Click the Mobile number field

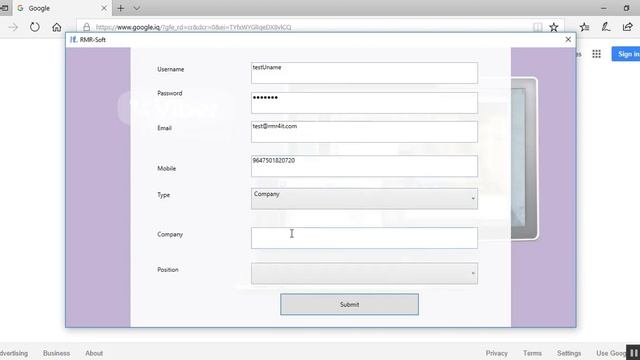tap(364, 166)
